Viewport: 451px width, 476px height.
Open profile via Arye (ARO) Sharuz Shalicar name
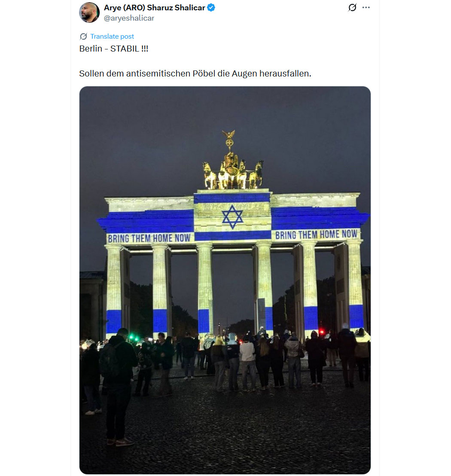(x=155, y=8)
